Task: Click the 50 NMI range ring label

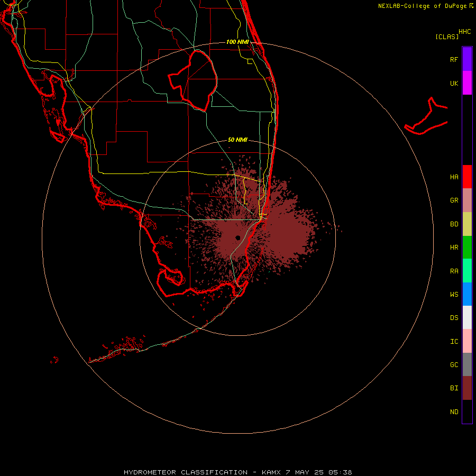Action: tap(237, 140)
